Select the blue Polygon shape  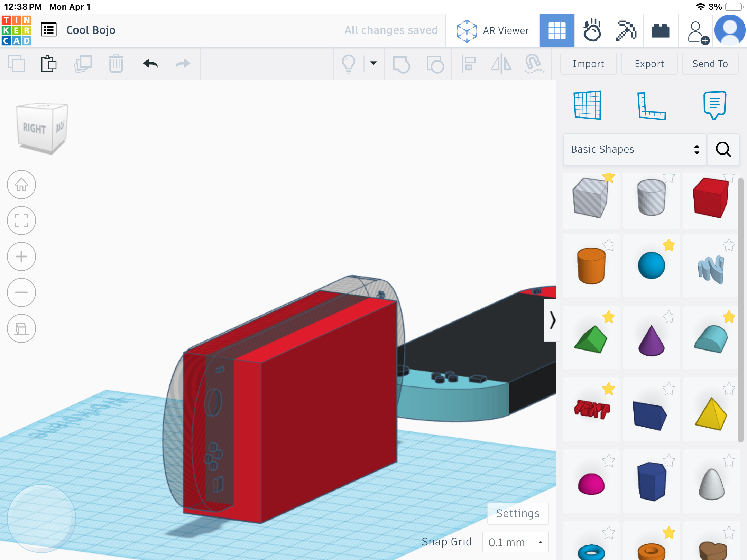pyautogui.click(x=652, y=481)
